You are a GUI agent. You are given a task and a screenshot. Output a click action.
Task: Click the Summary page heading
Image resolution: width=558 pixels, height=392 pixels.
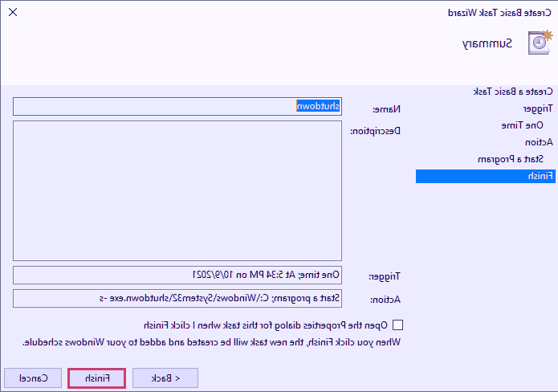[x=487, y=43]
